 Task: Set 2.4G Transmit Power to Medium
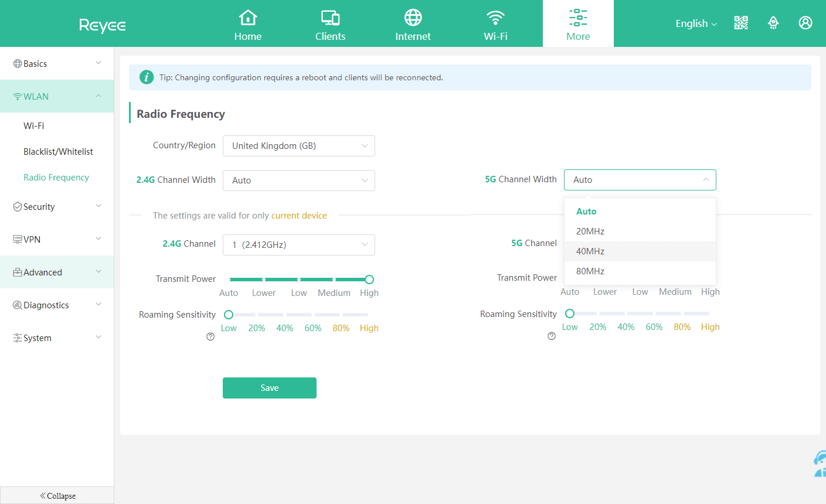point(334,280)
